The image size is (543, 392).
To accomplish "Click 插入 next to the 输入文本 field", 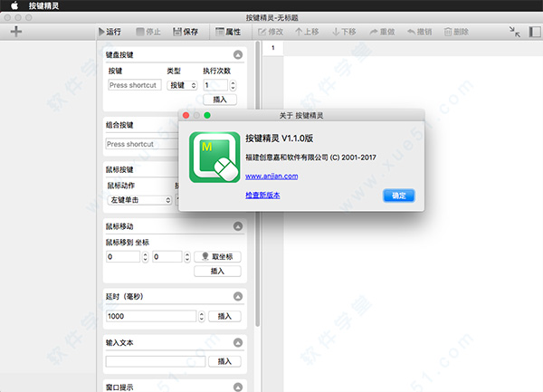I will (x=224, y=361).
